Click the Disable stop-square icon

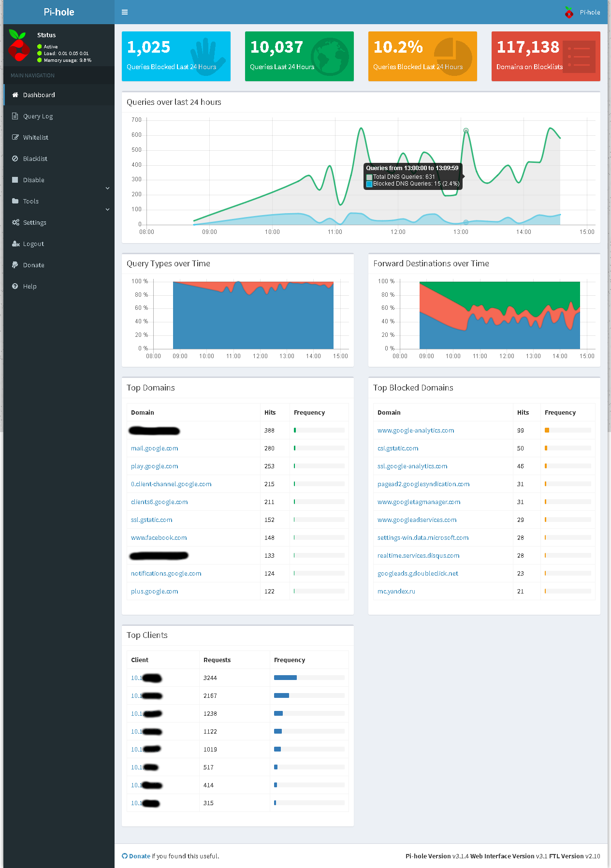pyautogui.click(x=15, y=180)
